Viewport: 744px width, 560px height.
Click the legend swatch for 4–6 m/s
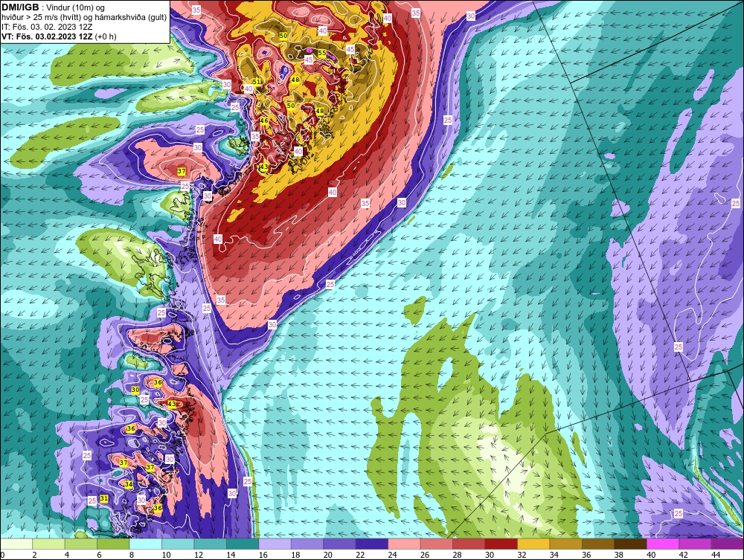(81, 544)
